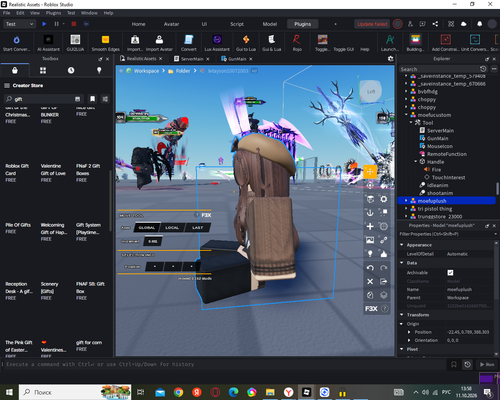Viewport: 500px width, 400px height.
Task: Select the F3X Anchor tool
Action: pos(370,213)
